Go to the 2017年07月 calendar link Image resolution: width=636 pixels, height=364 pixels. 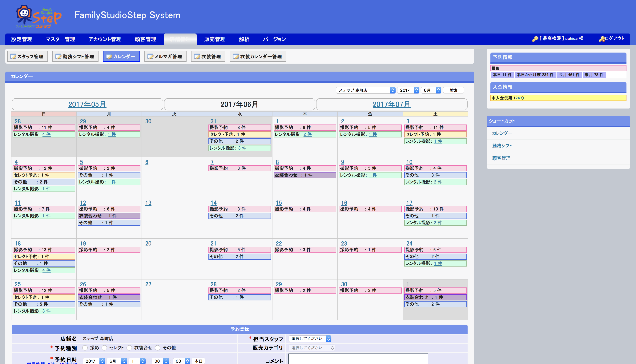(392, 104)
